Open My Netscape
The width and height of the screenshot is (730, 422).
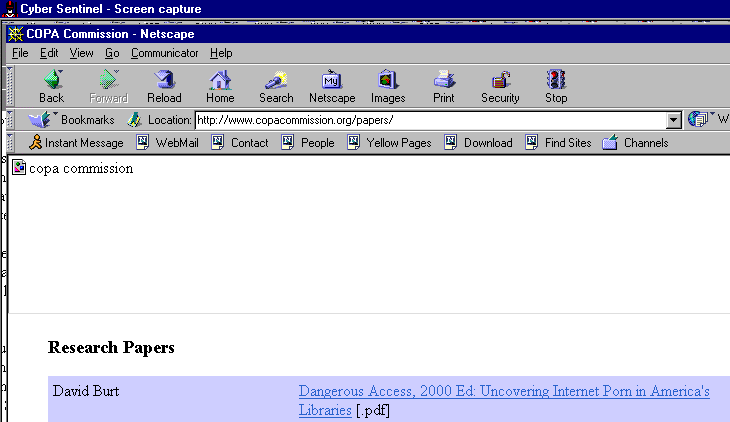point(332,87)
